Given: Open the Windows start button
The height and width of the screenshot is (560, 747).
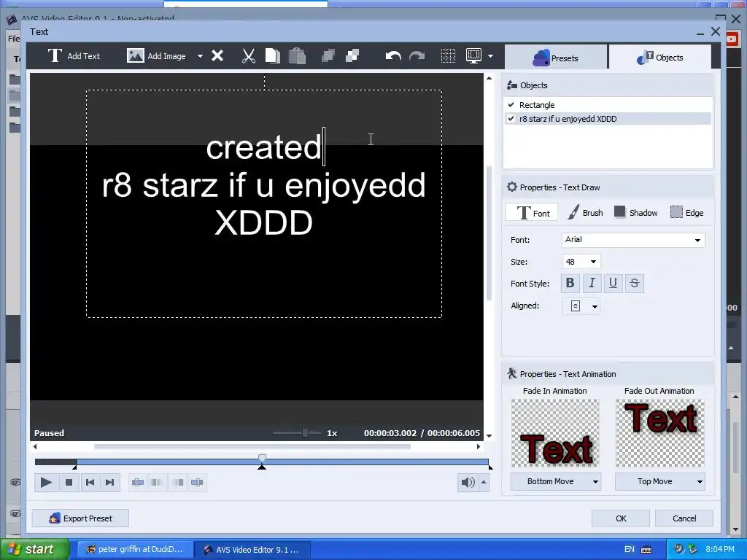Looking at the screenshot, I should 34,549.
